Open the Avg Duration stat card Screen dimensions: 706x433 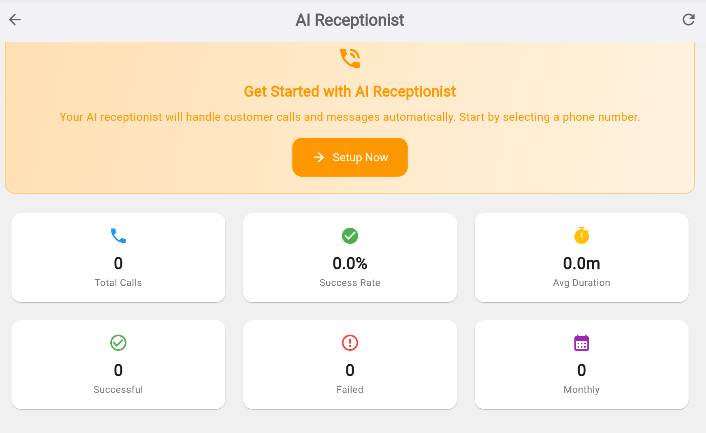tap(582, 258)
